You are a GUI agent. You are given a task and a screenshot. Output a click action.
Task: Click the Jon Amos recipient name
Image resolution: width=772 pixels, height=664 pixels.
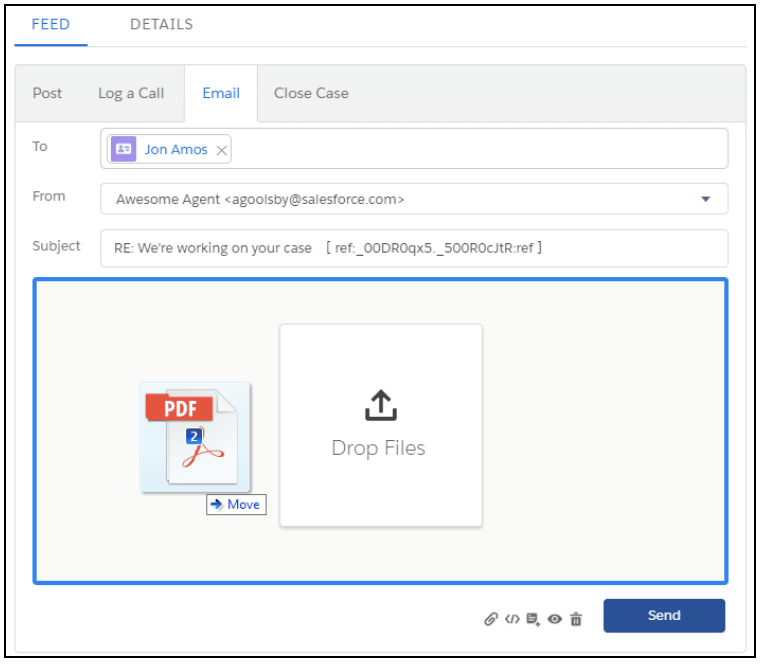tap(176, 150)
